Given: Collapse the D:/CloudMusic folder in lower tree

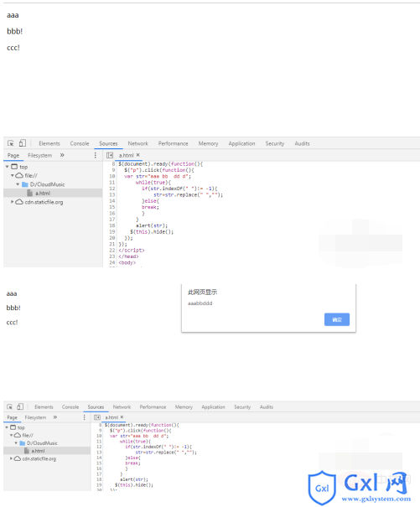Looking at the screenshot, I should click(16, 442).
